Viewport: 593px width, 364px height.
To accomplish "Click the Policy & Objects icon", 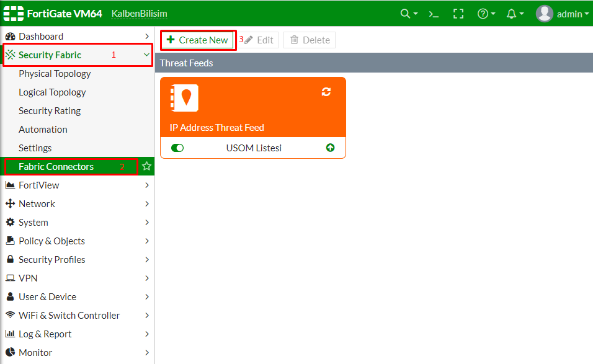I will click(x=10, y=241).
